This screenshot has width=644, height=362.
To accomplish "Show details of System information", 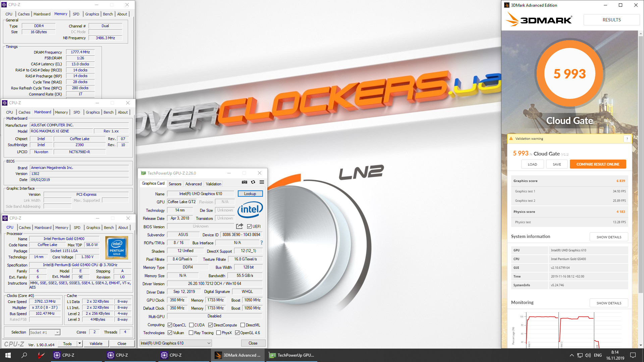I will pyautogui.click(x=609, y=237).
